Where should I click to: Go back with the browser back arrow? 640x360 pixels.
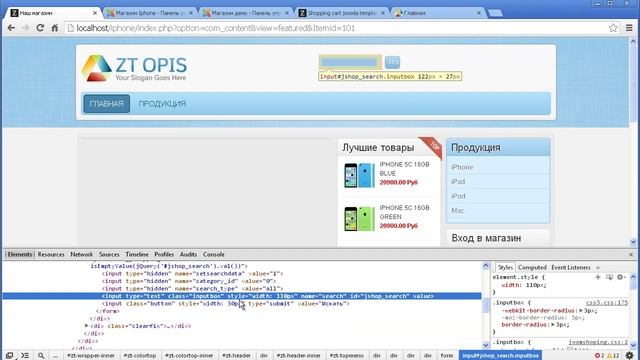point(11,28)
